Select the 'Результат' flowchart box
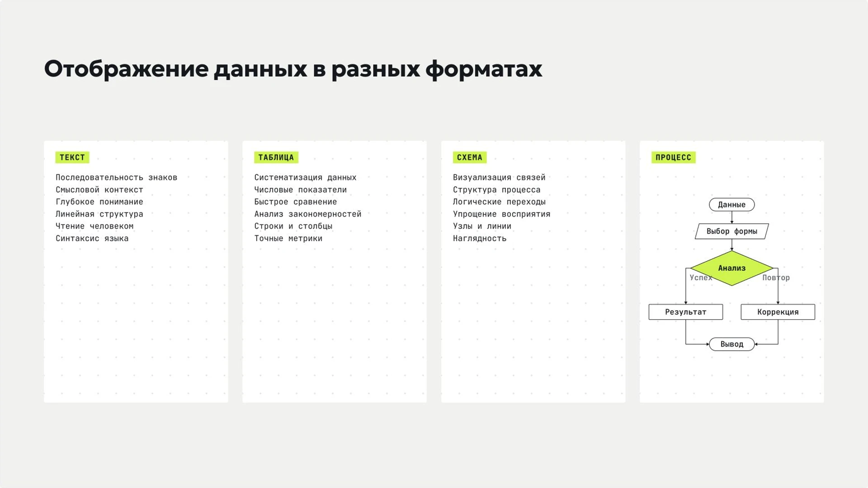The image size is (868, 488). pyautogui.click(x=685, y=312)
